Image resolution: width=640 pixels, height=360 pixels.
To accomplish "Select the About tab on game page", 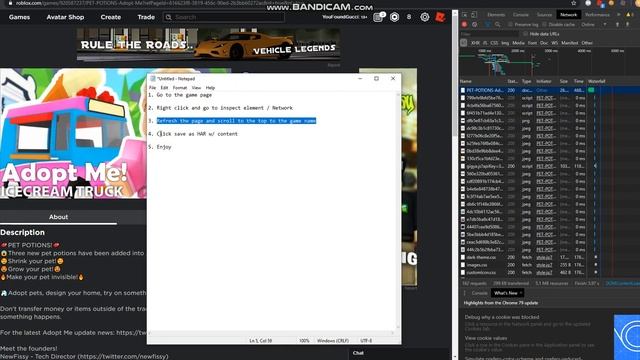I will [58, 217].
